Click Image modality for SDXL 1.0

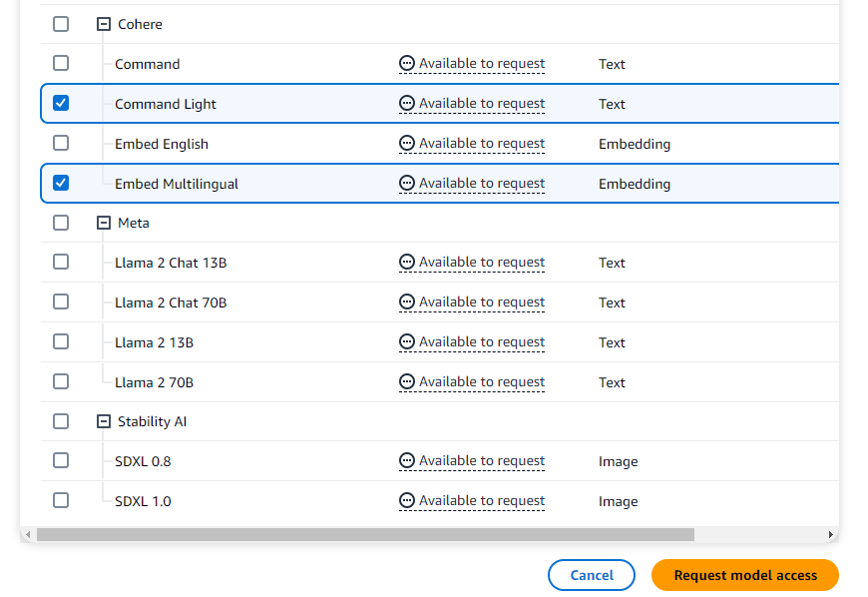(x=618, y=502)
